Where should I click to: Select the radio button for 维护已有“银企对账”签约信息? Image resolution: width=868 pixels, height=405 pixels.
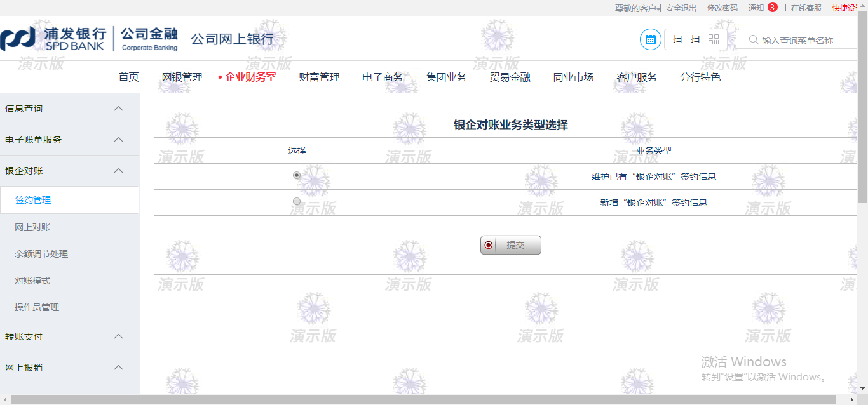(297, 175)
